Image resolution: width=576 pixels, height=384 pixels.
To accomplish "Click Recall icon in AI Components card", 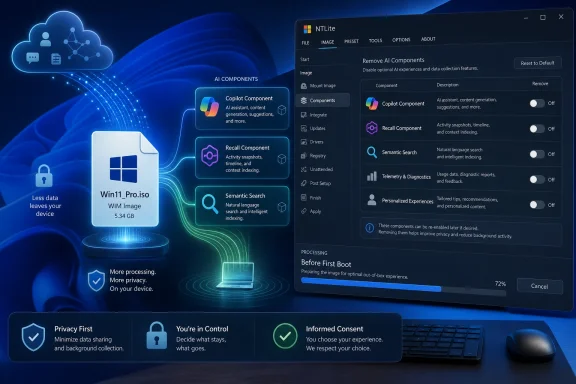I will [x=210, y=155].
